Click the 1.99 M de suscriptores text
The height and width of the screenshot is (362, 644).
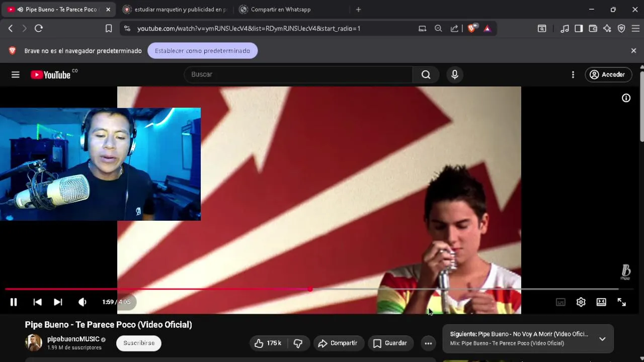click(74, 347)
